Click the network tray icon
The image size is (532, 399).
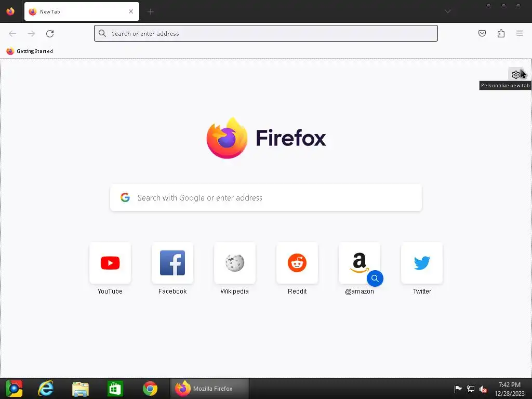click(471, 389)
